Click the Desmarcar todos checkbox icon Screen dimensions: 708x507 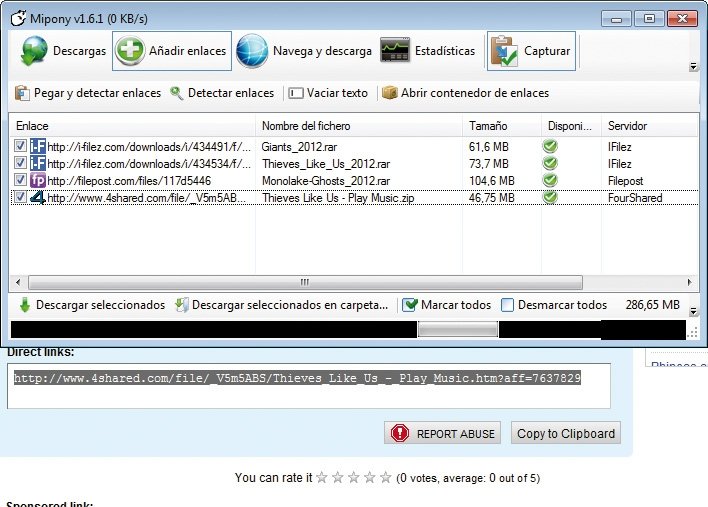click(508, 305)
